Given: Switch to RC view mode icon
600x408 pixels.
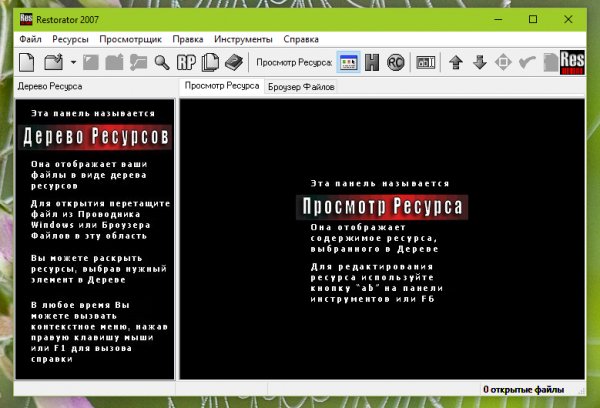Looking at the screenshot, I should pyautogui.click(x=395, y=62).
